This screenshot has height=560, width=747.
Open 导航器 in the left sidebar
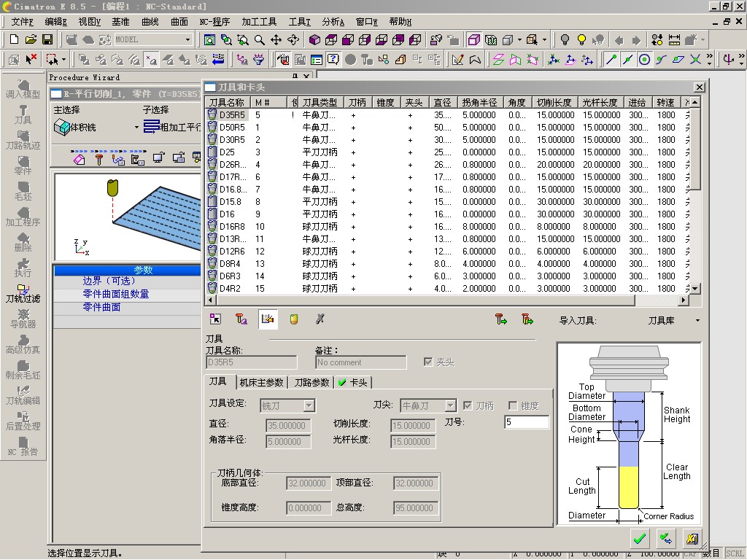point(23,319)
